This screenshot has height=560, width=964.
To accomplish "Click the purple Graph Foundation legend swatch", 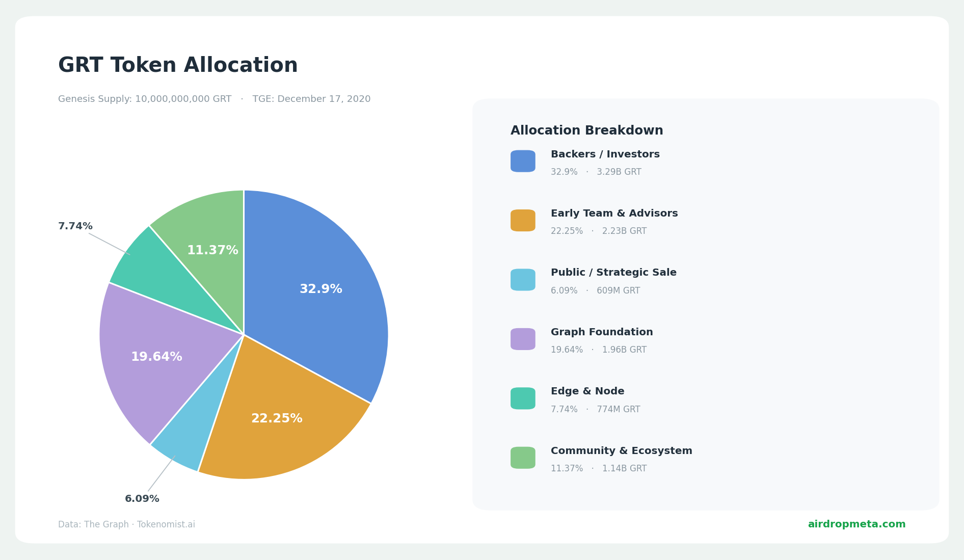I will click(523, 339).
